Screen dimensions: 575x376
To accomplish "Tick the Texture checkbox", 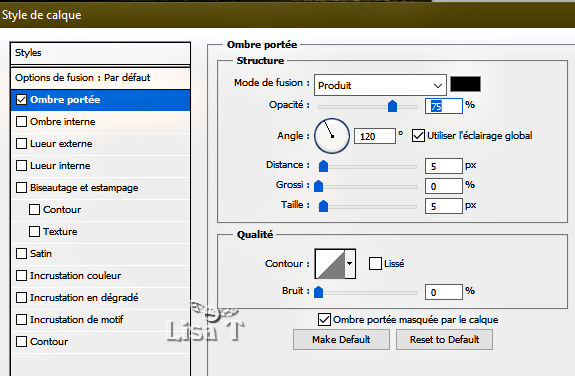I will 34,232.
